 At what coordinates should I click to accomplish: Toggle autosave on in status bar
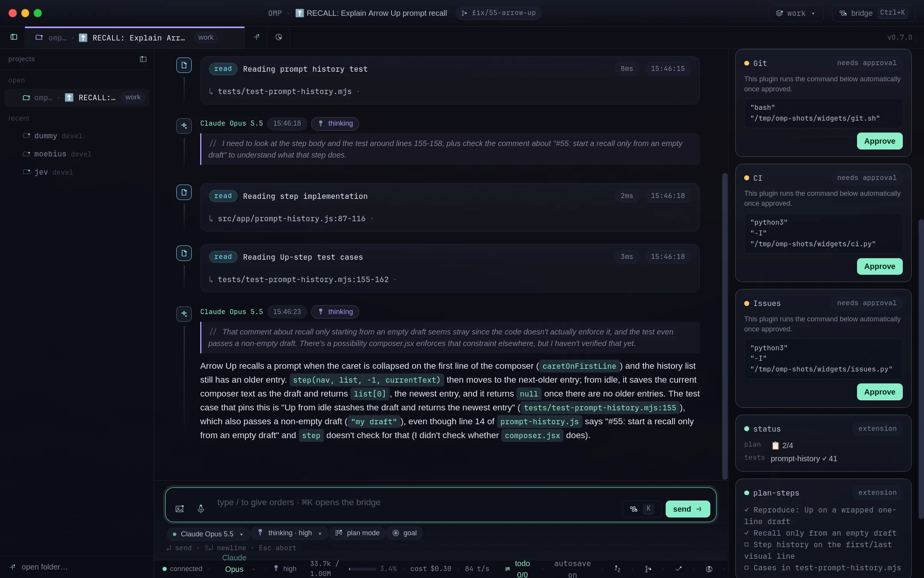click(x=572, y=569)
